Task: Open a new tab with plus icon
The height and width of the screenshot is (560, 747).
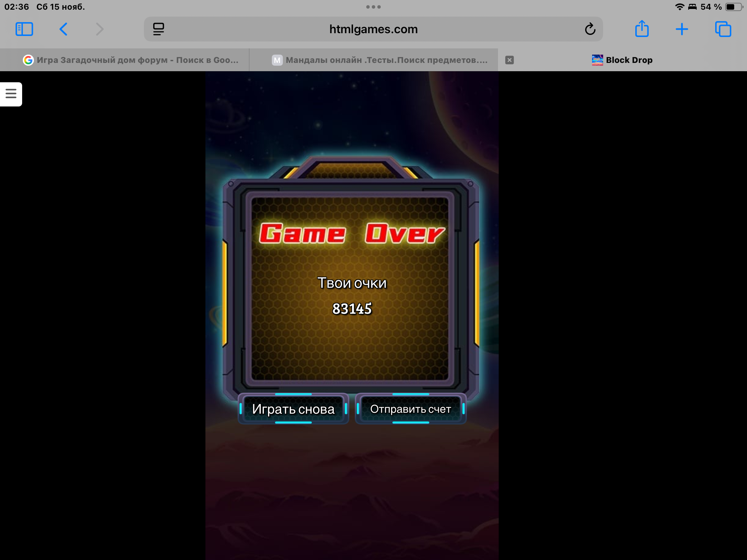Action: [x=682, y=29]
